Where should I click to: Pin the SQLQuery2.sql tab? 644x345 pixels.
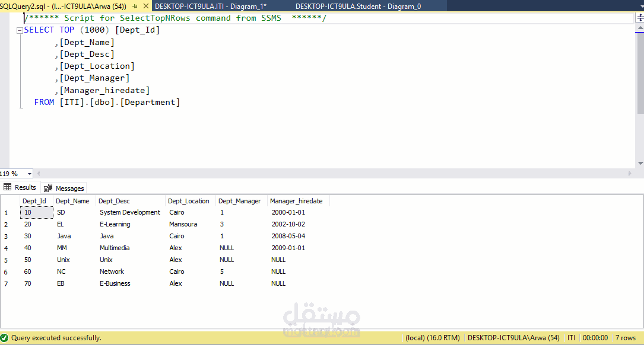tap(135, 6)
